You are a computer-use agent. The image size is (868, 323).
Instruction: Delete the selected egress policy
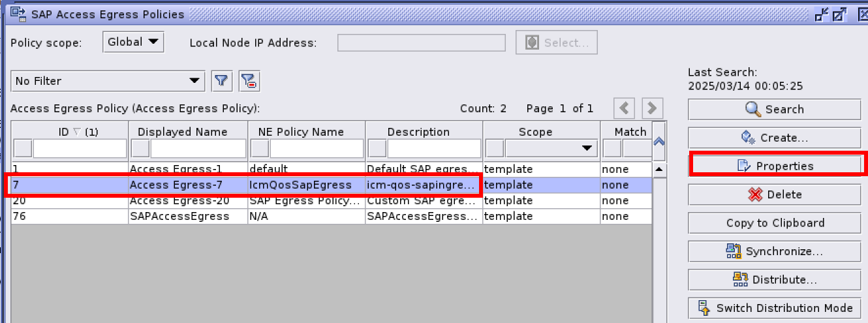point(774,194)
